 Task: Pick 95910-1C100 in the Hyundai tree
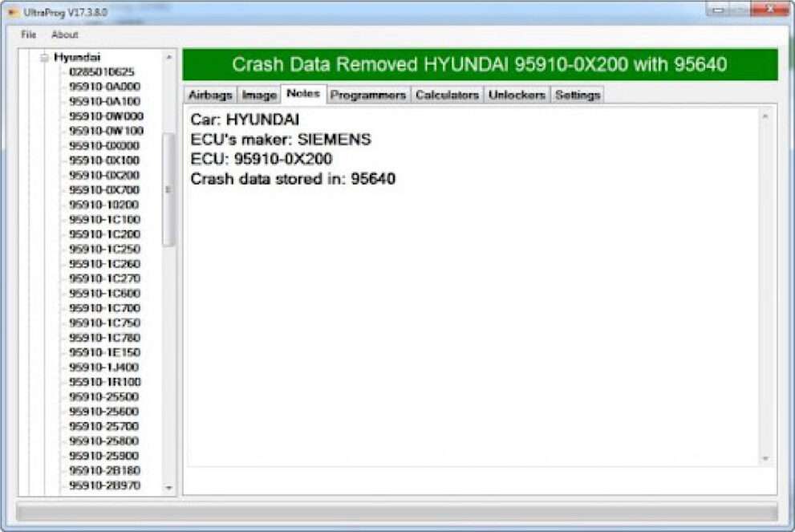(104, 219)
